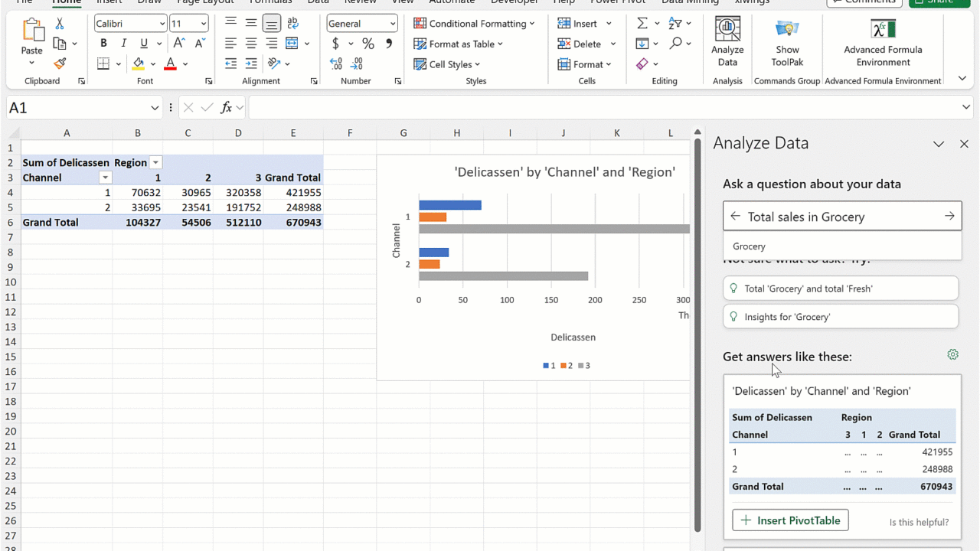Click the Format Painter brush icon
The height and width of the screenshot is (551, 980).
coord(60,64)
